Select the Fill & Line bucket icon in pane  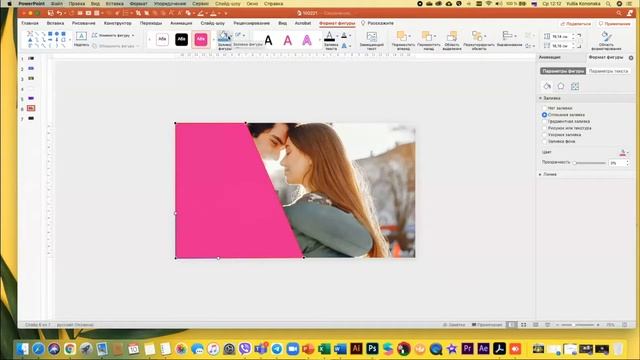coord(547,86)
